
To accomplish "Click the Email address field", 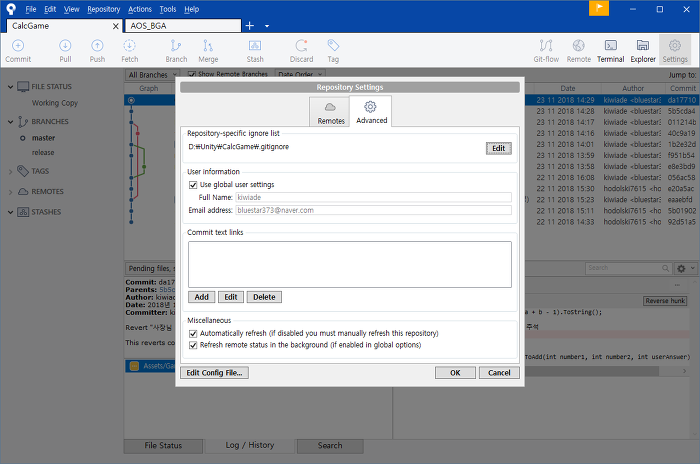I will pyautogui.click(x=373, y=210).
